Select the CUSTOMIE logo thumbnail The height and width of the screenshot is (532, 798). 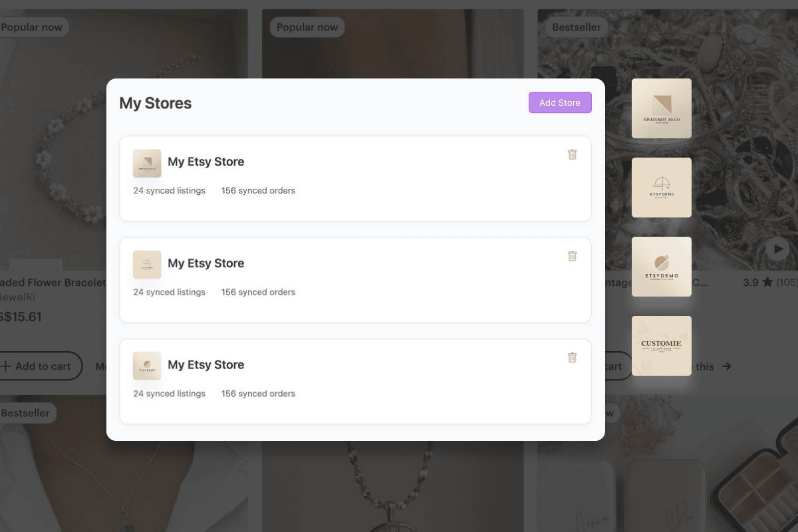coord(661,346)
